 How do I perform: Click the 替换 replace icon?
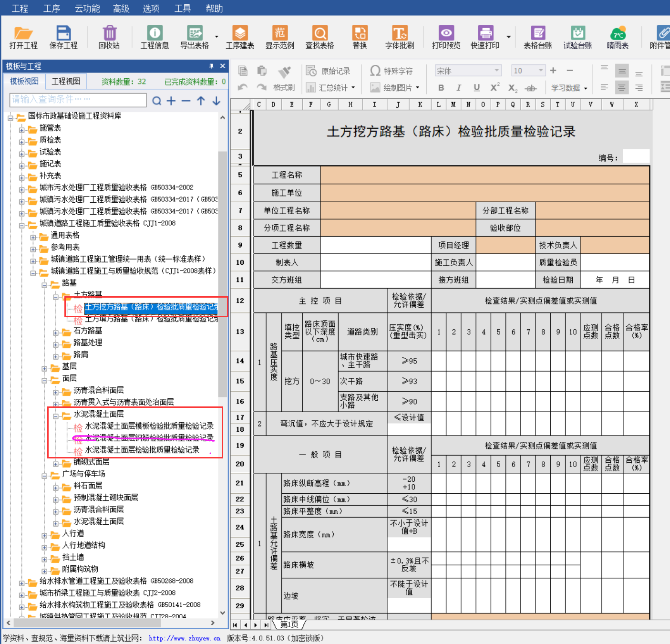point(360,37)
